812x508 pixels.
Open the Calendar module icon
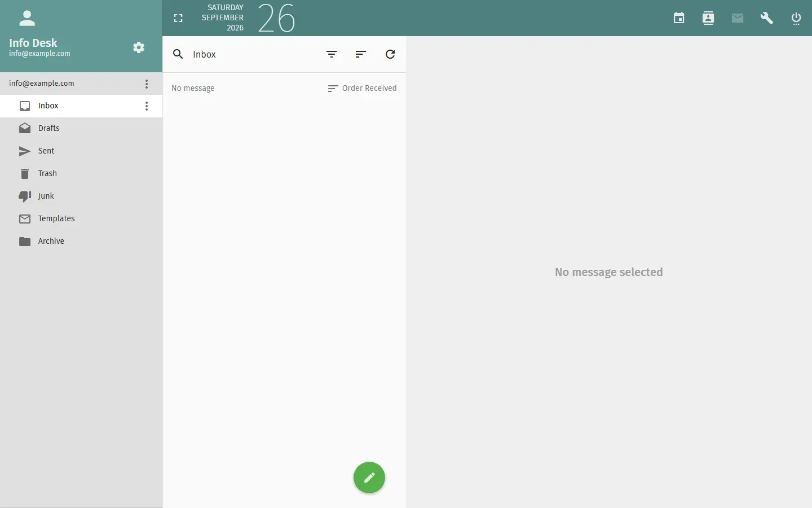point(679,18)
